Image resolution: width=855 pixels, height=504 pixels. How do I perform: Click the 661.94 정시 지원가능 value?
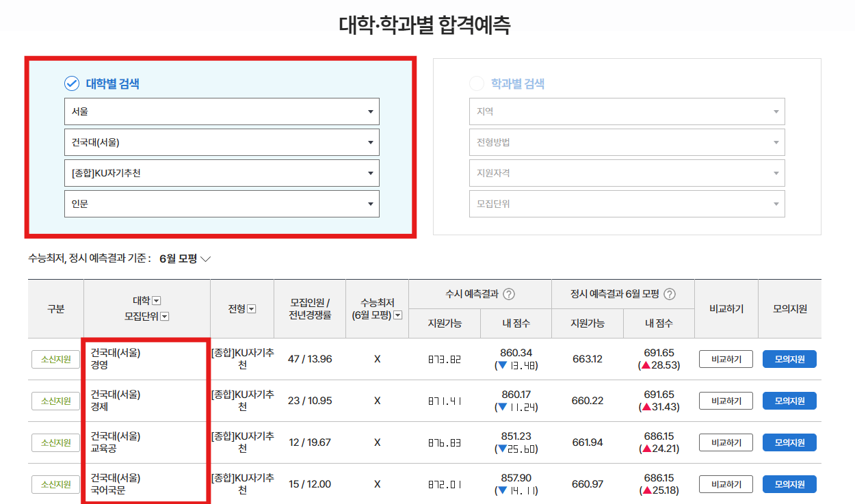pyautogui.click(x=588, y=442)
